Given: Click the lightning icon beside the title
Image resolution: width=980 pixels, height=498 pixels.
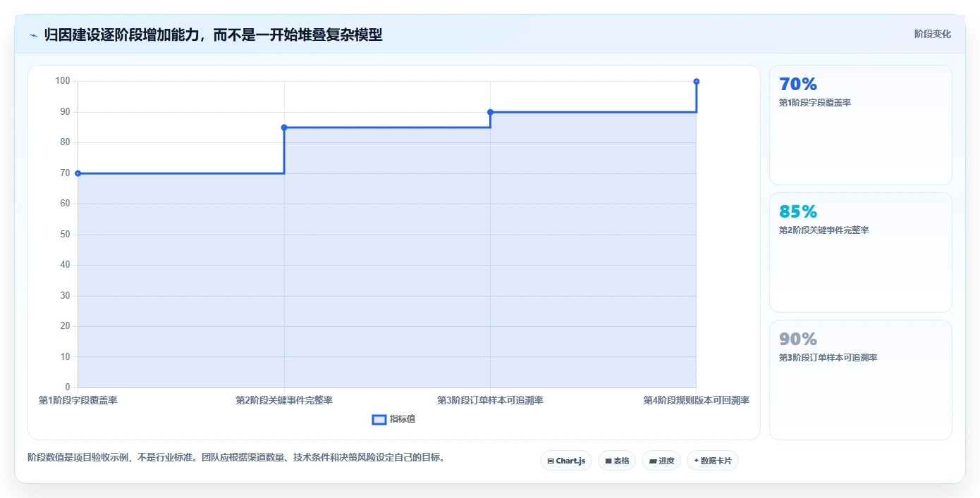Looking at the screenshot, I should tap(33, 35).
